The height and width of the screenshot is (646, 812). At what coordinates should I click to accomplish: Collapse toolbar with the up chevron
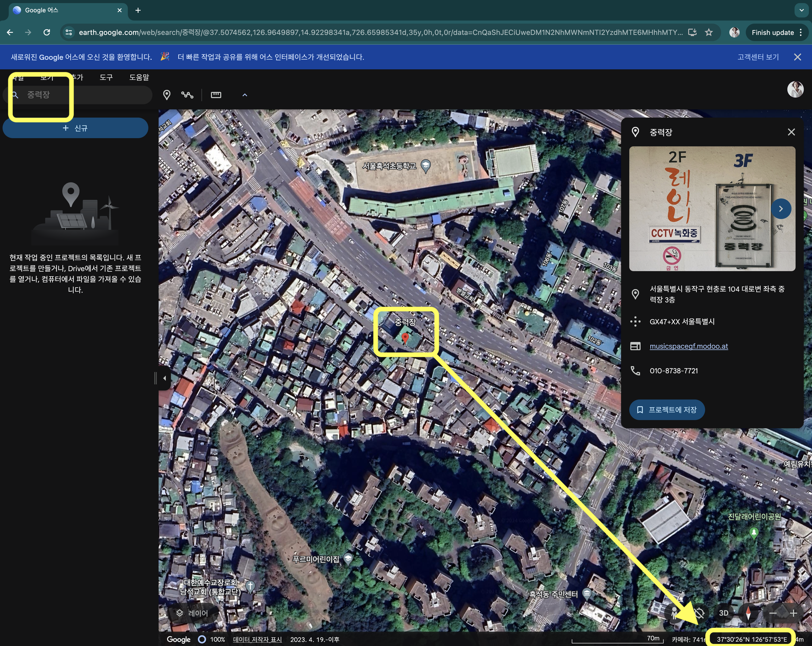point(245,95)
